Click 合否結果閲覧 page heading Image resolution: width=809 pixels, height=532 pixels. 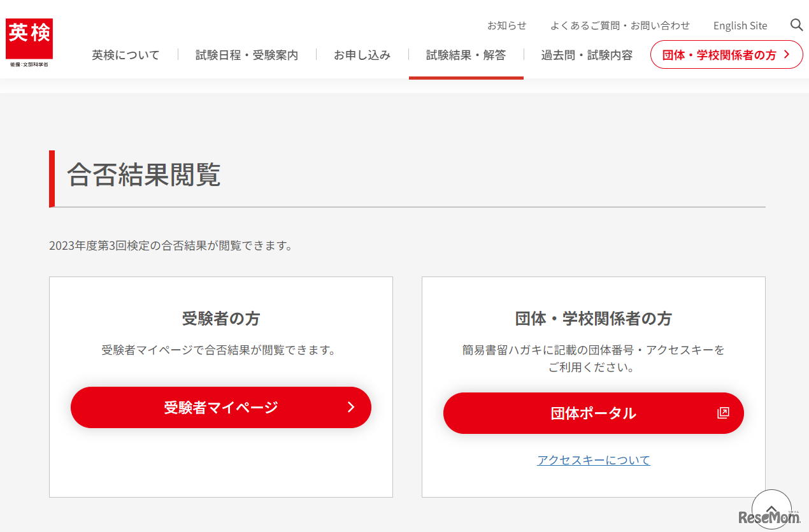point(144,175)
